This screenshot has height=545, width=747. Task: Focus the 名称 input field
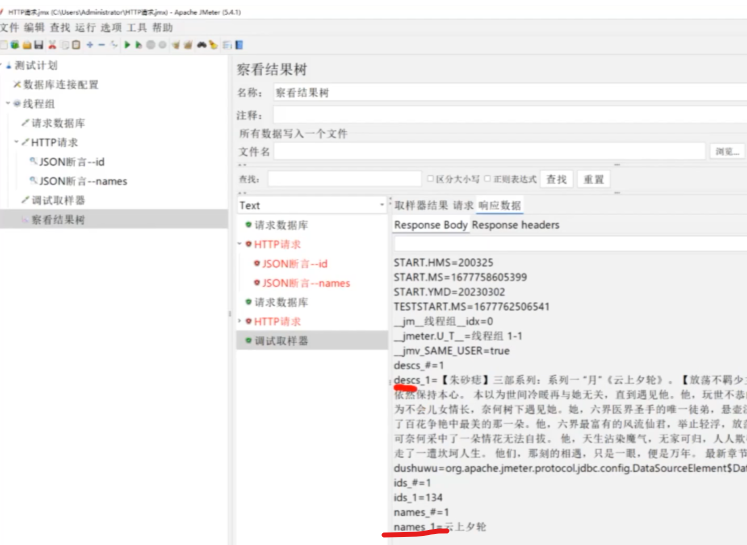[x=510, y=92]
